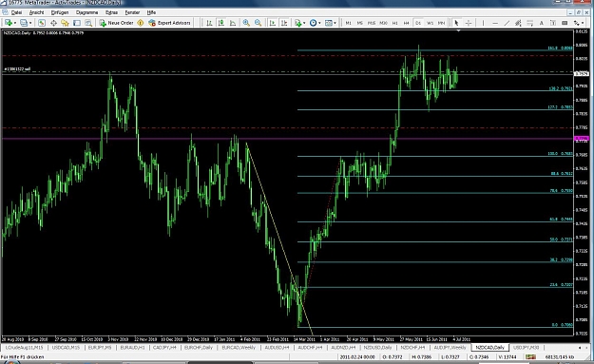The width and height of the screenshot is (594, 364).
Task: Show the Terminal panel icon
Action: point(77,23)
